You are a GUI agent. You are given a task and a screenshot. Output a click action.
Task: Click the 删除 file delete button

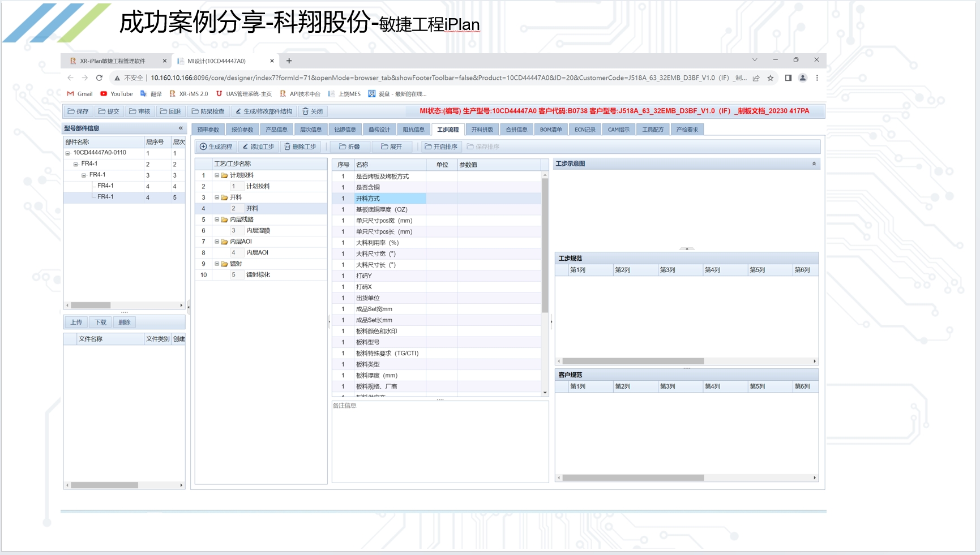[125, 322]
